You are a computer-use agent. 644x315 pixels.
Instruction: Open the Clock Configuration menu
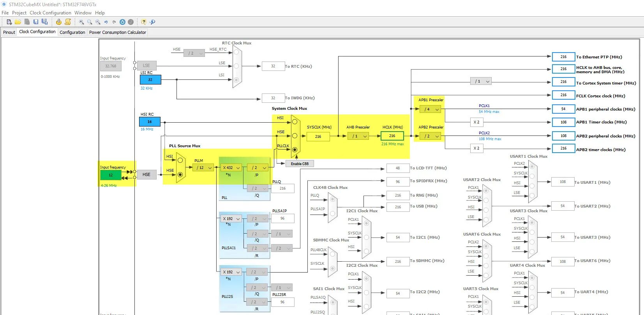50,12
